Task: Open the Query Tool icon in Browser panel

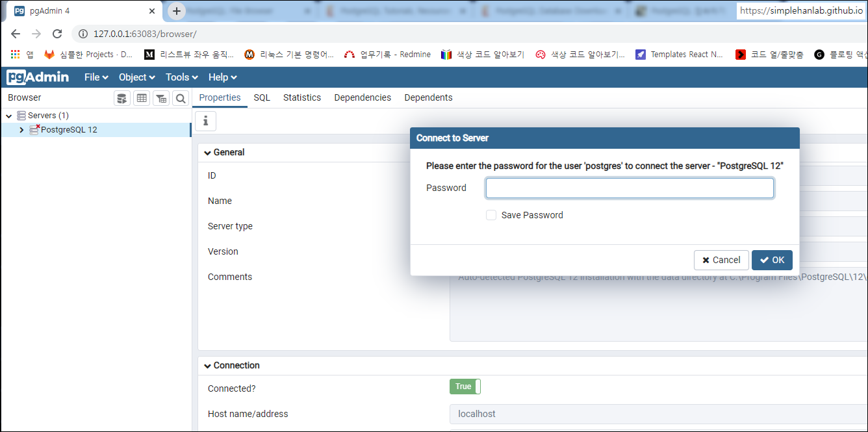Action: coord(121,98)
